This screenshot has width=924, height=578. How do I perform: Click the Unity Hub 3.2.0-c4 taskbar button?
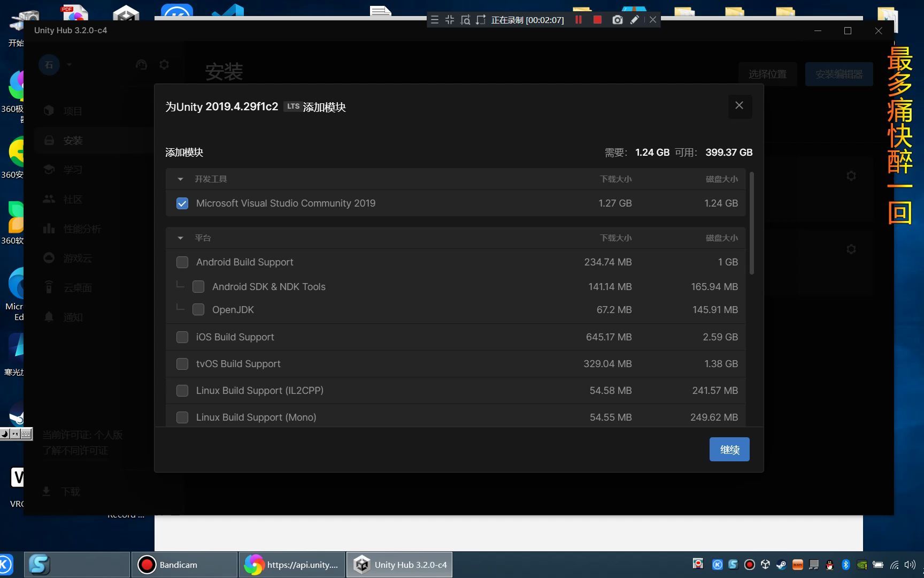pos(399,565)
